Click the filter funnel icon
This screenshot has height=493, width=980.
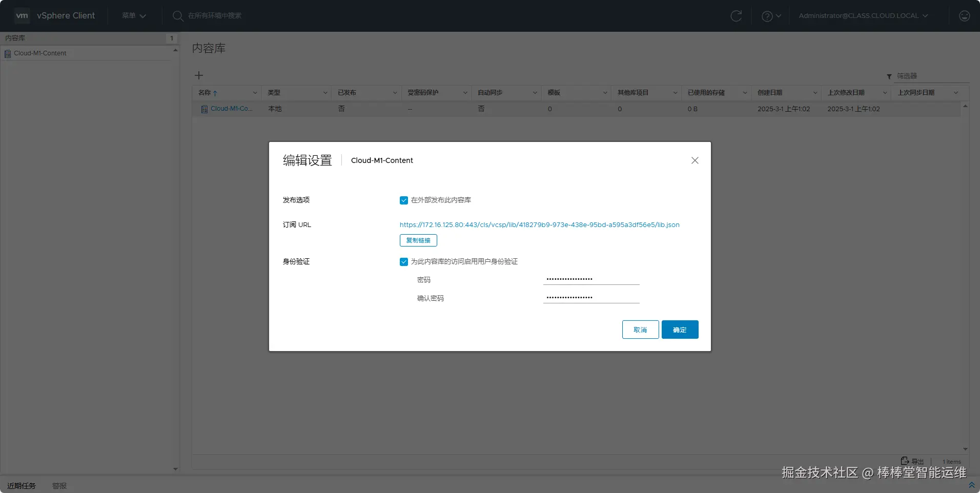tap(889, 76)
